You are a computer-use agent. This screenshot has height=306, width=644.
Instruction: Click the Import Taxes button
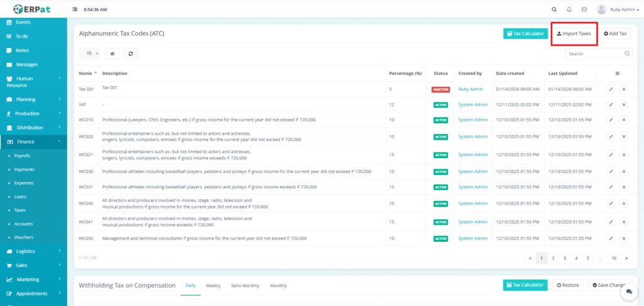click(574, 33)
